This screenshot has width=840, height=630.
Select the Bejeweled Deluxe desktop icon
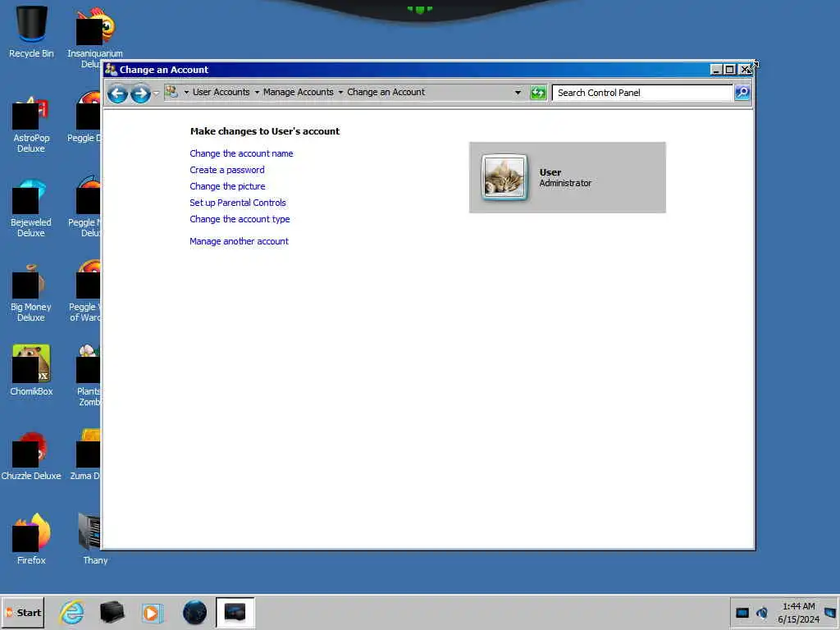[31, 209]
